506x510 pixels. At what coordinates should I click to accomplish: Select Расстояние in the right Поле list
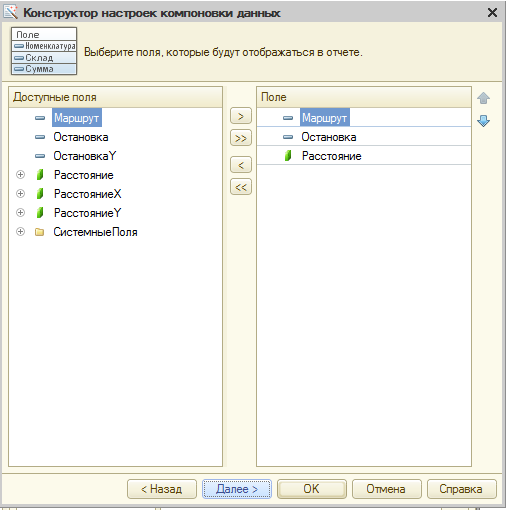coord(364,156)
